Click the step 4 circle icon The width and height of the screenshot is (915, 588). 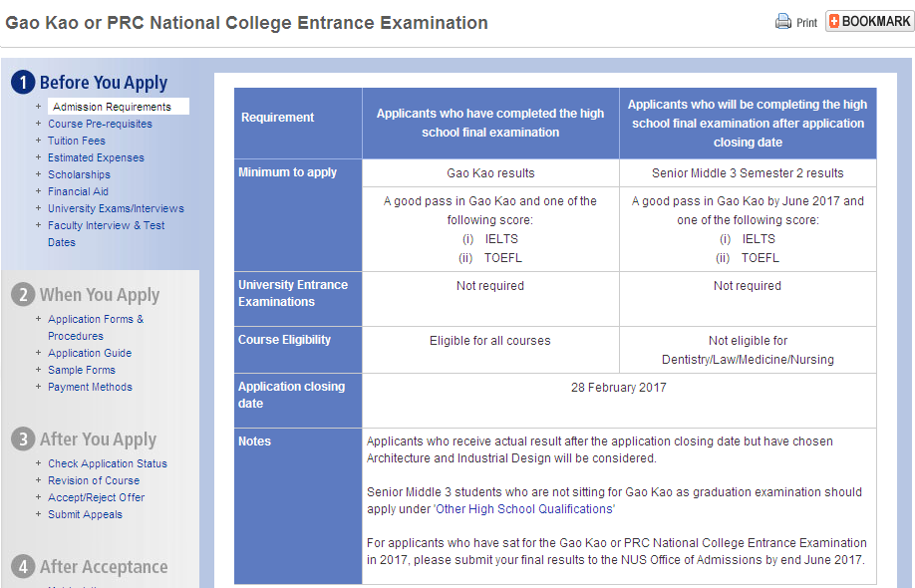pos(23,566)
